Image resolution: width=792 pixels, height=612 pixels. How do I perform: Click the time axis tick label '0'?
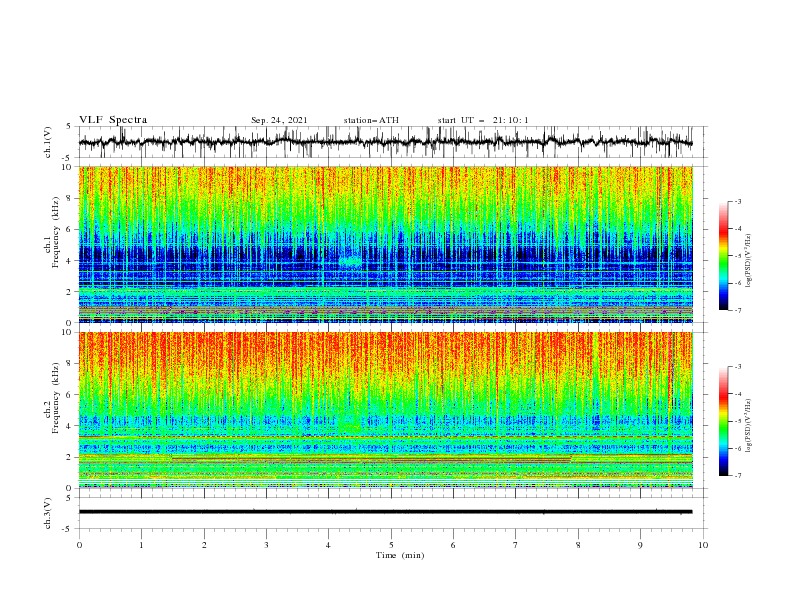point(79,545)
